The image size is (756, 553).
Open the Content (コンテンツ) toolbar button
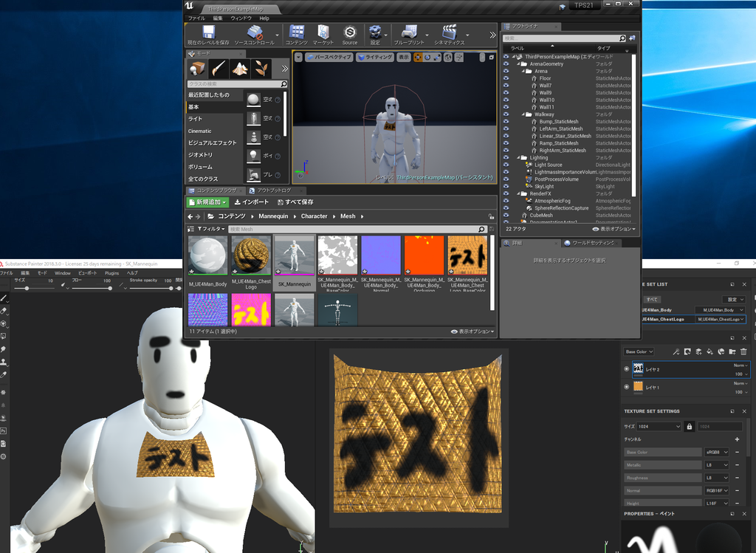click(x=297, y=35)
